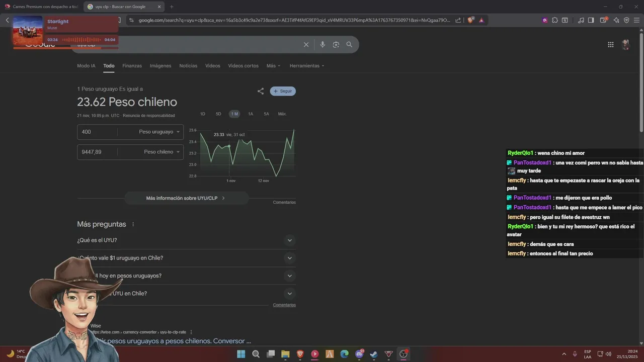
Task: Expand the 'UYU en Chile' question
Action: pyautogui.click(x=186, y=294)
